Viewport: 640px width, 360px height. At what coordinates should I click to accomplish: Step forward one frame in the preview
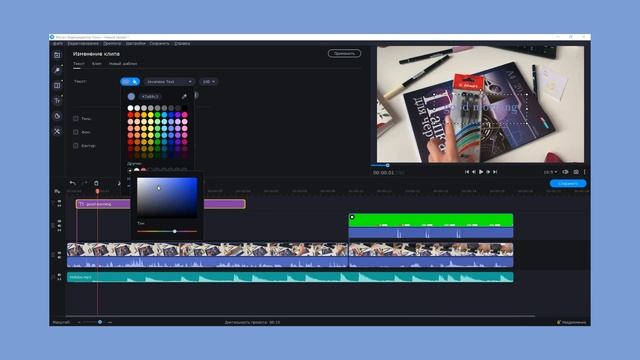coord(488,172)
